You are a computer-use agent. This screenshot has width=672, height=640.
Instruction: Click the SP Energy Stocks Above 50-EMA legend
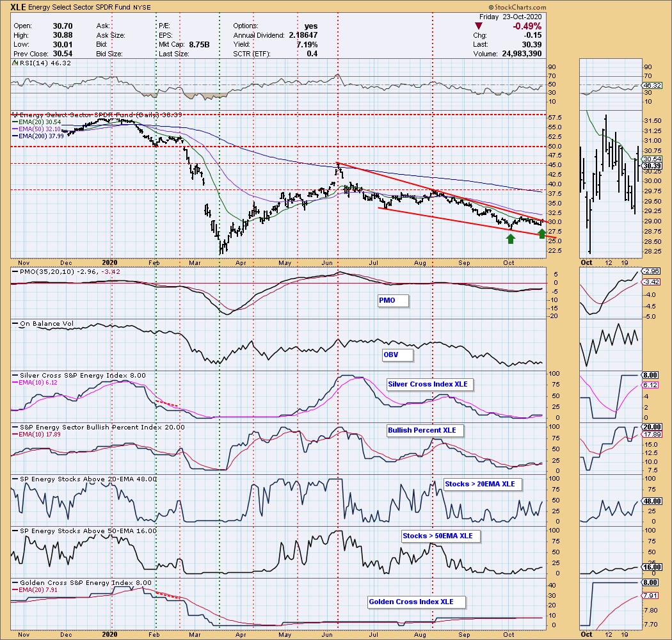(84, 531)
